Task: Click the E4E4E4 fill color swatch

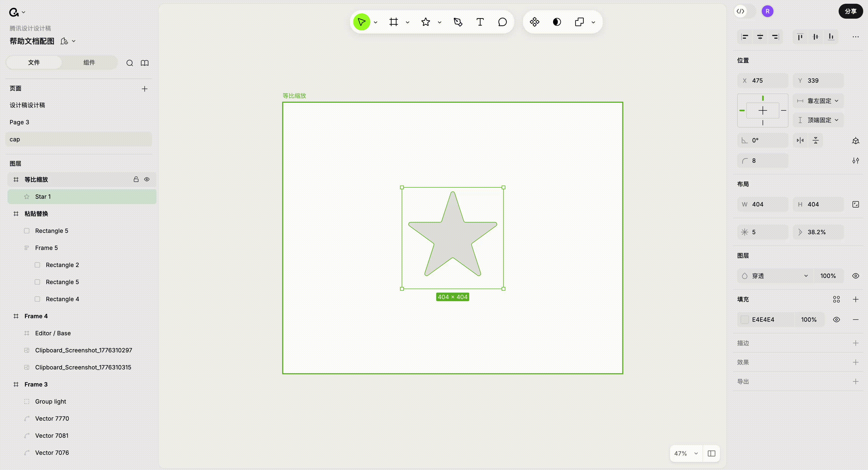Action: 745,320
